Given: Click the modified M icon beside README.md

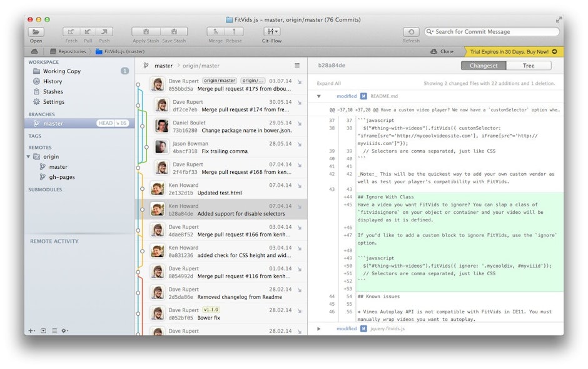Looking at the screenshot, I should click(x=363, y=96).
